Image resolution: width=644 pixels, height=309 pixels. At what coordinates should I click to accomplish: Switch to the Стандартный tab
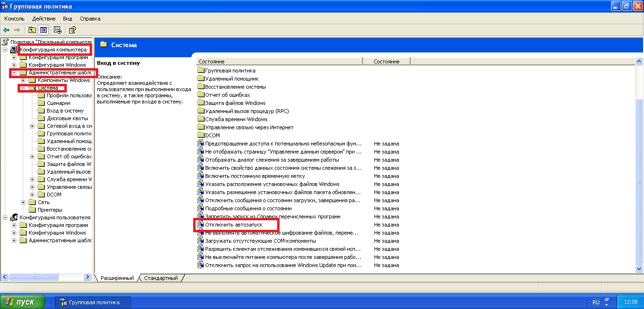click(x=161, y=278)
